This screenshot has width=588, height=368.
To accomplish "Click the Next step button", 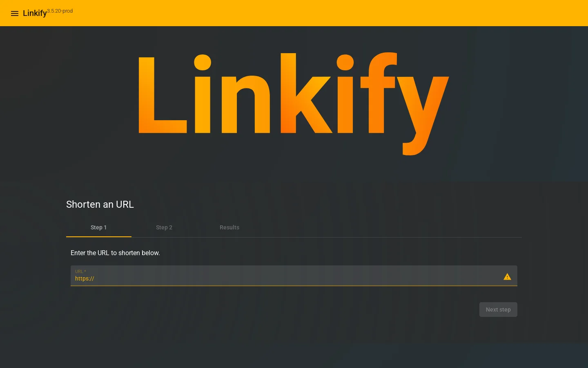I will click(498, 310).
